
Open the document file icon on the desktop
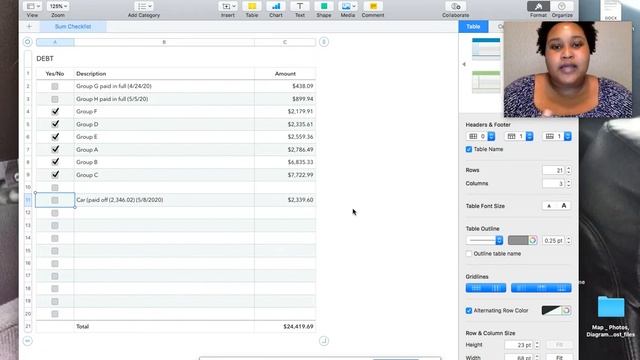(611, 10)
